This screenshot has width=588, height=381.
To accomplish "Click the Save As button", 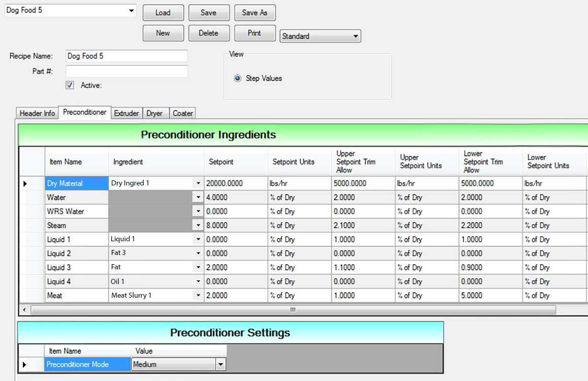I will point(254,13).
